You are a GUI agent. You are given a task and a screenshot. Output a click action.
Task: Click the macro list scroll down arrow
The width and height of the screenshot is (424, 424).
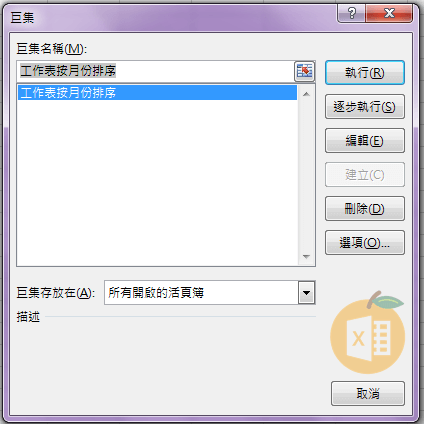[306, 257]
